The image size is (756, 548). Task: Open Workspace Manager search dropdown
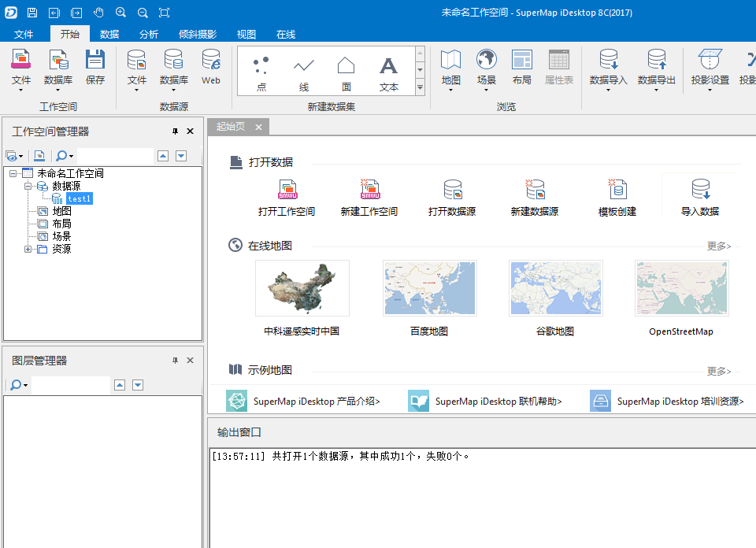point(65,156)
